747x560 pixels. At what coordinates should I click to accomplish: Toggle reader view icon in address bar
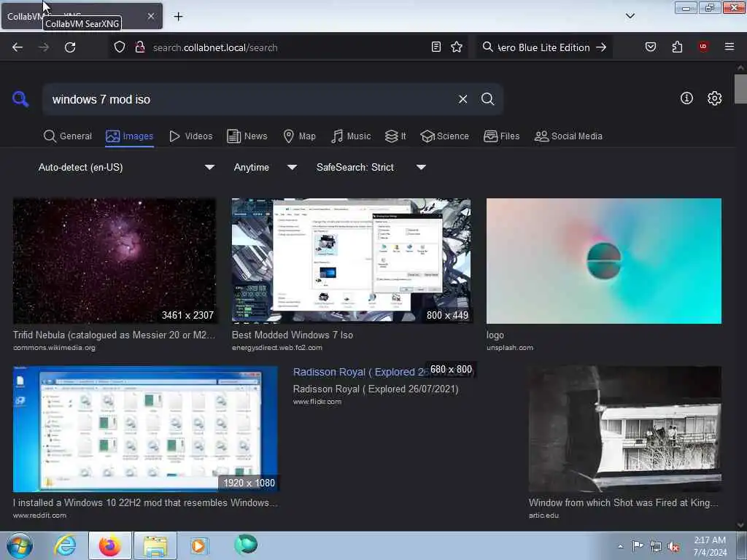coord(436,47)
